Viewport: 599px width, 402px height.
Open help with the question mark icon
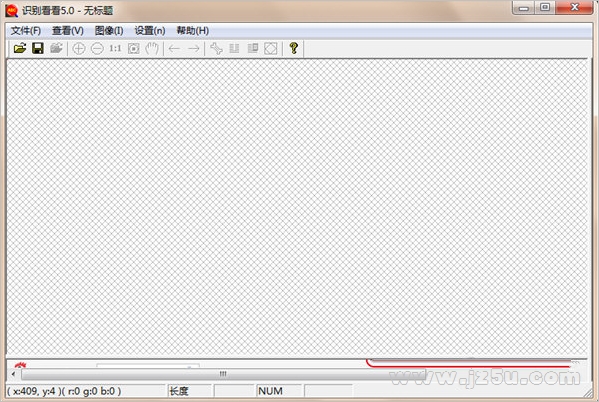pos(293,48)
